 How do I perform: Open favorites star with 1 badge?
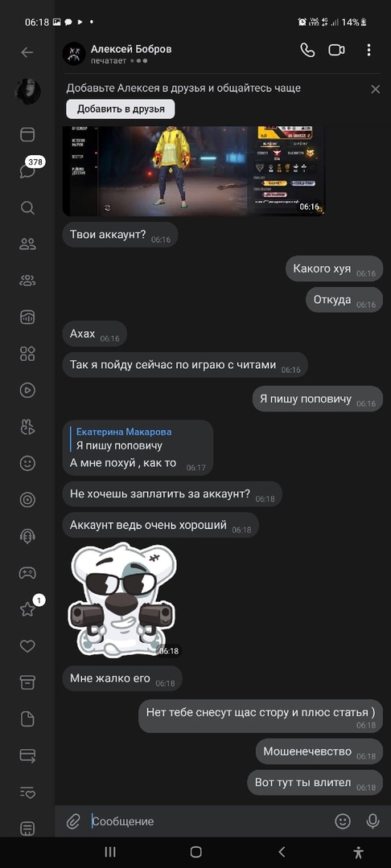pyautogui.click(x=29, y=608)
